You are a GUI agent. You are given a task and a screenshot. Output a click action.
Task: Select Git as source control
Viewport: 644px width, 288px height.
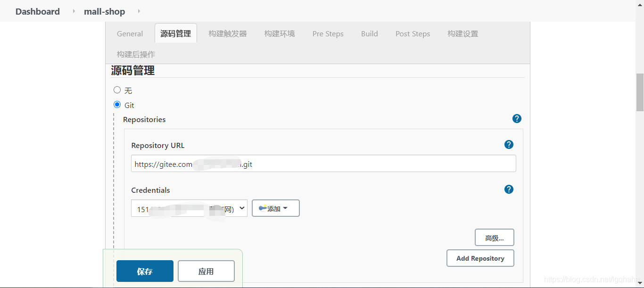pos(117,105)
